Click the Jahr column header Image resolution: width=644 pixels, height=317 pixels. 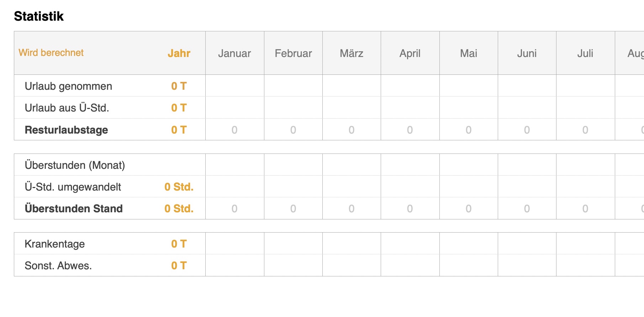point(179,53)
